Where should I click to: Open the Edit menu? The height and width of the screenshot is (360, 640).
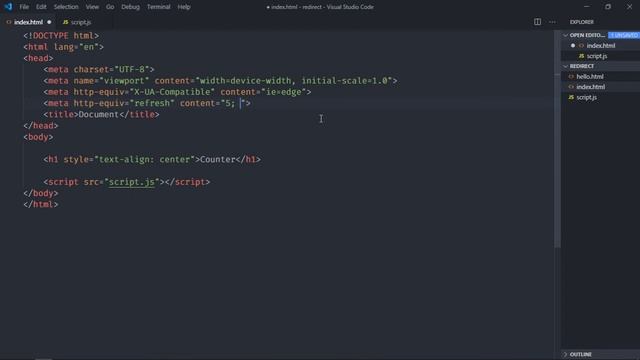click(x=41, y=7)
